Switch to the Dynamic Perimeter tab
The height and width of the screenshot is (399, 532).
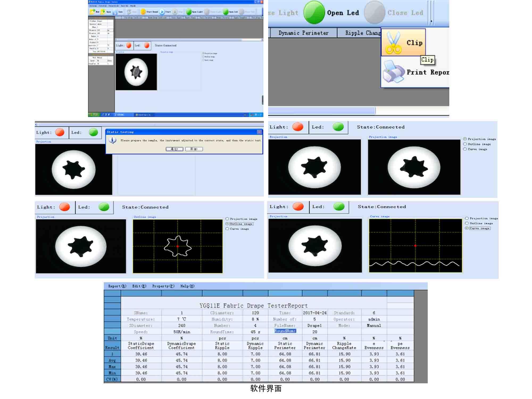[303, 33]
